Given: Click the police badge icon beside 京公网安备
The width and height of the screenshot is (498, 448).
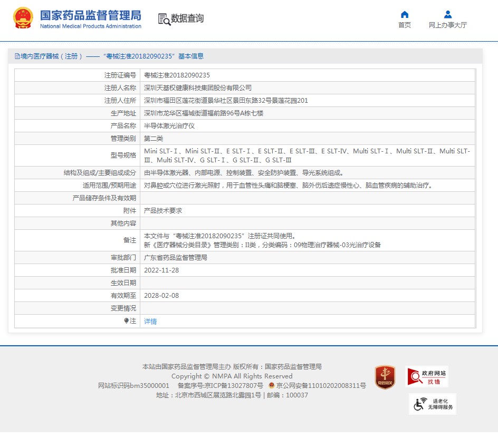Looking at the screenshot, I should point(271,385).
